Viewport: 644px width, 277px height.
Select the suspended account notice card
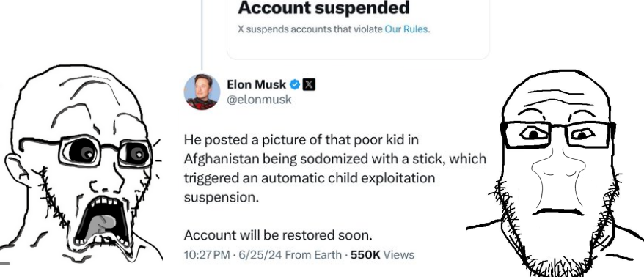358,29
